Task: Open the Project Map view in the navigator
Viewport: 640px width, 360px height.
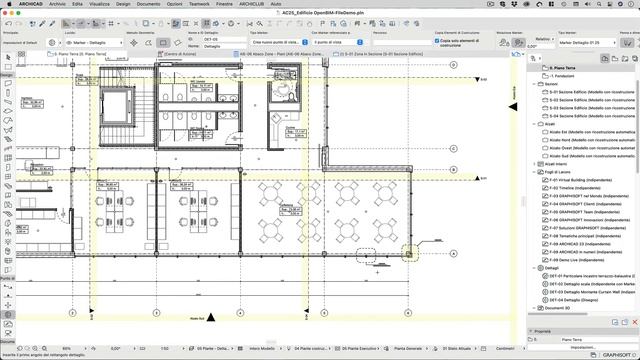Action: point(604,59)
